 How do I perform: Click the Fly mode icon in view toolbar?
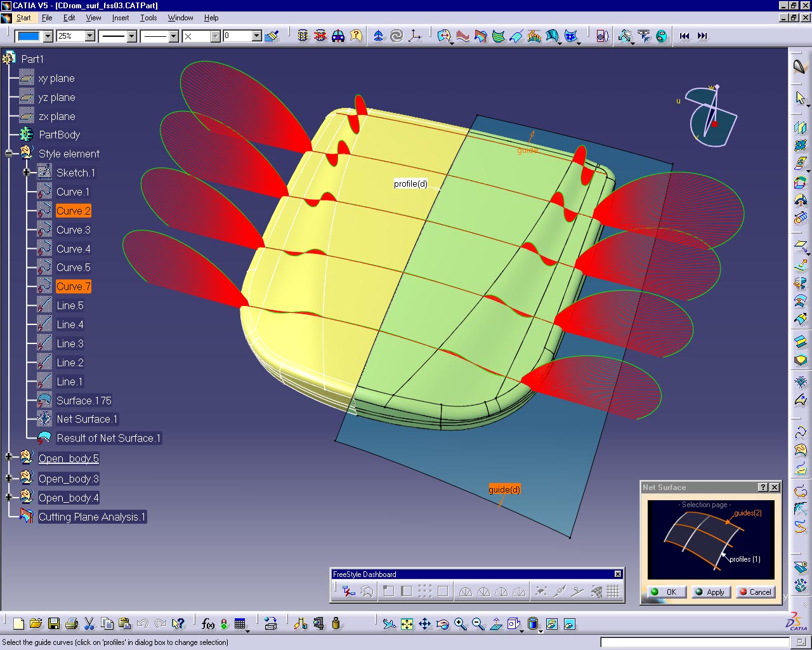[389, 624]
